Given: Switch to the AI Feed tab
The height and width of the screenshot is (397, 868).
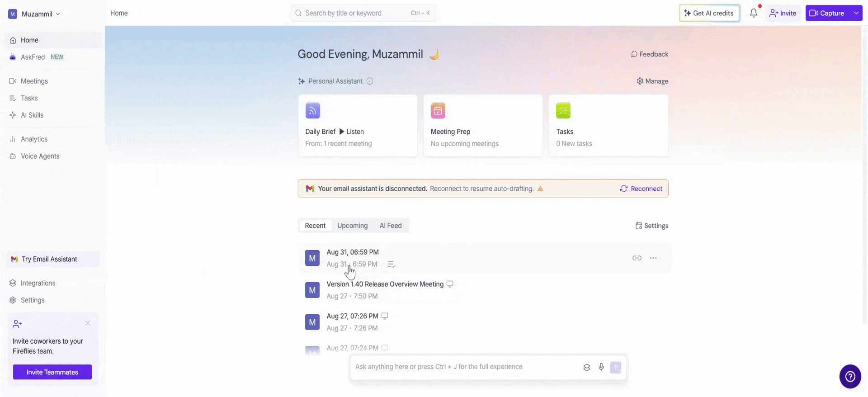Looking at the screenshot, I should pyautogui.click(x=391, y=226).
